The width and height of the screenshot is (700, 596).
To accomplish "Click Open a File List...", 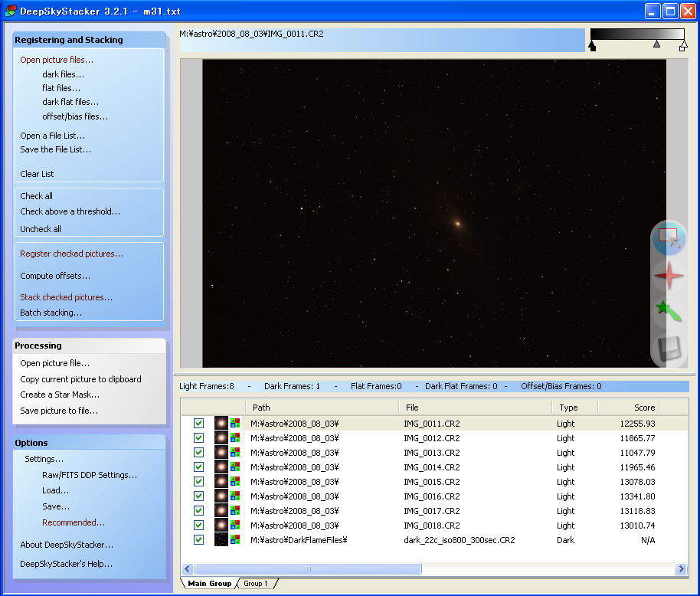I will click(52, 136).
